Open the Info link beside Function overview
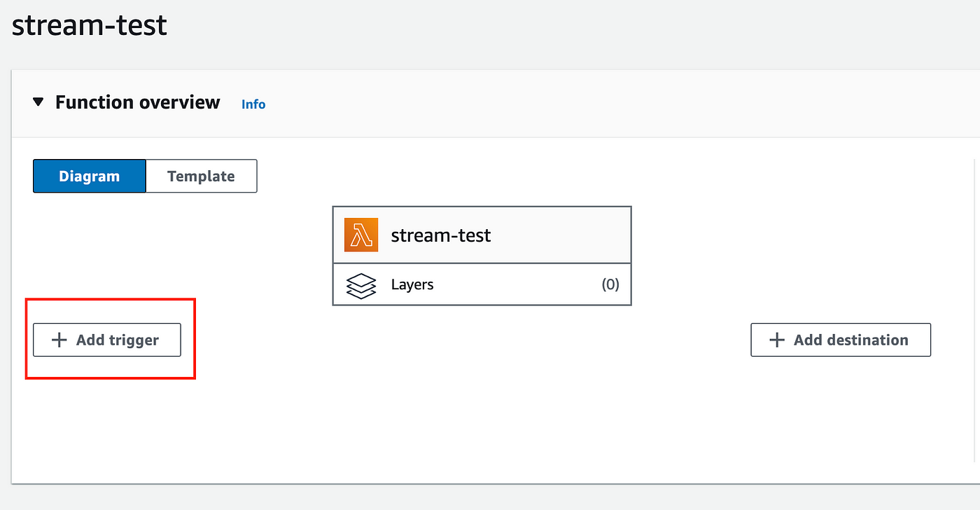The width and height of the screenshot is (980, 510). (253, 104)
